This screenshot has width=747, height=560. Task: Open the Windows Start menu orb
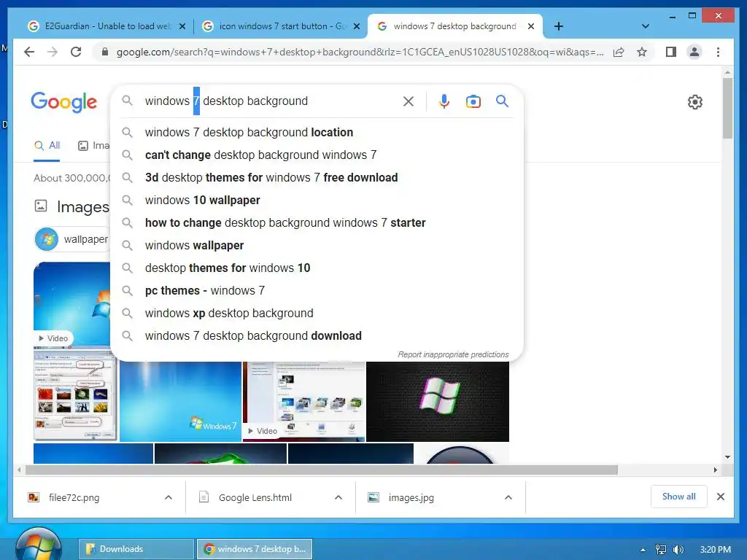39,545
